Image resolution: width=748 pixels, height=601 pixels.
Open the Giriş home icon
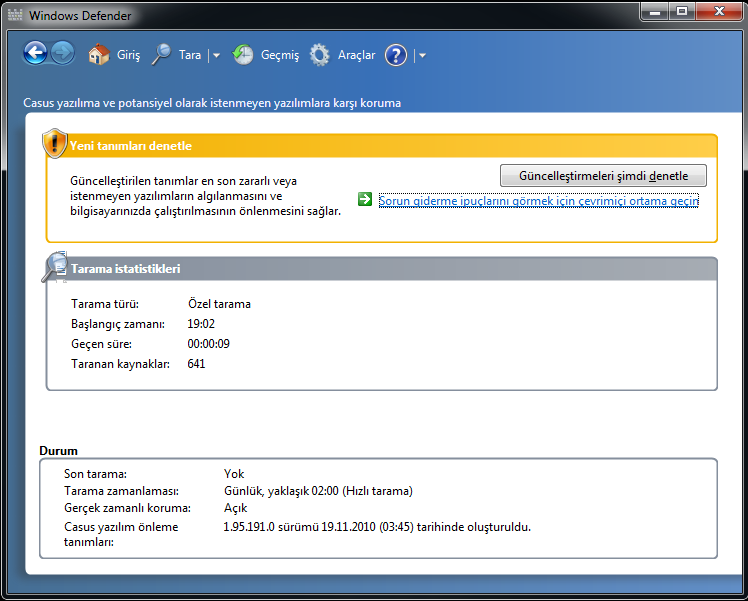click(99, 55)
